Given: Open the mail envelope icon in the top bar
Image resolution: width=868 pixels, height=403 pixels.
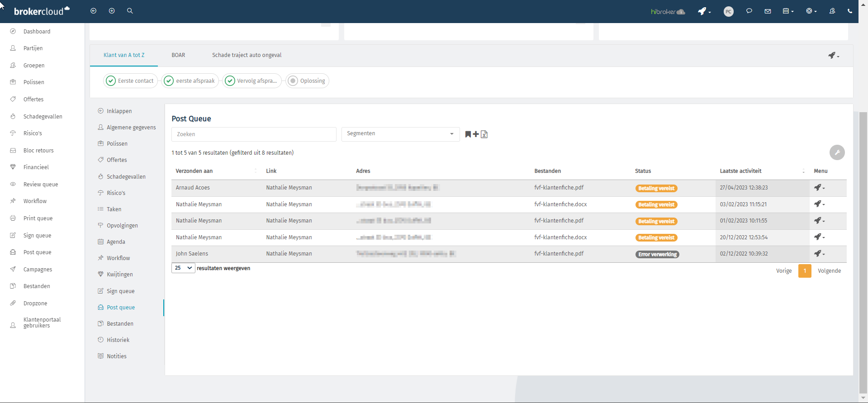Looking at the screenshot, I should click(768, 11).
